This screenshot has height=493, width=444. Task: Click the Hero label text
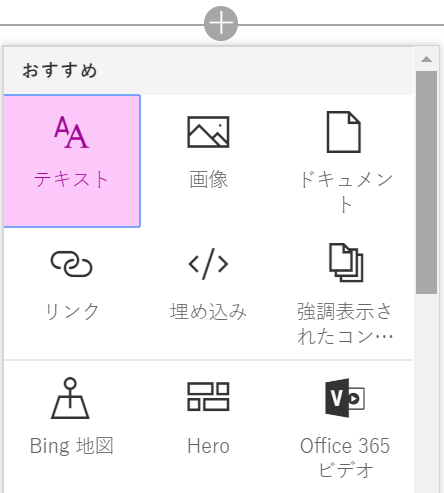click(x=208, y=446)
